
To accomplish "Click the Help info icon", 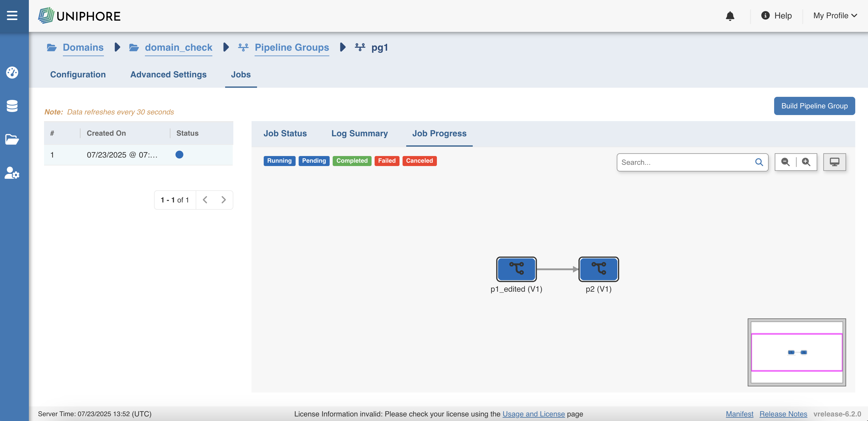I will pyautogui.click(x=765, y=15).
